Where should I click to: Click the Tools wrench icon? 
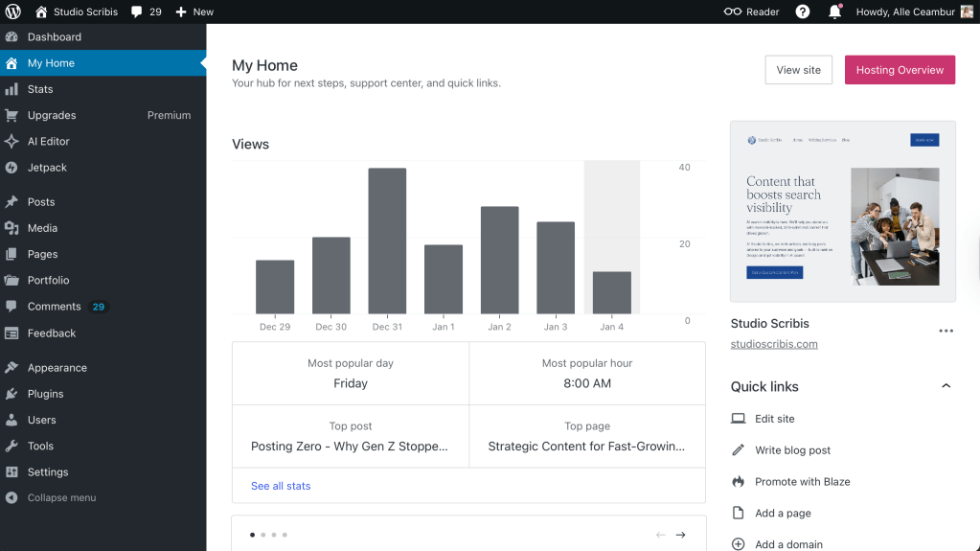pos(11,446)
